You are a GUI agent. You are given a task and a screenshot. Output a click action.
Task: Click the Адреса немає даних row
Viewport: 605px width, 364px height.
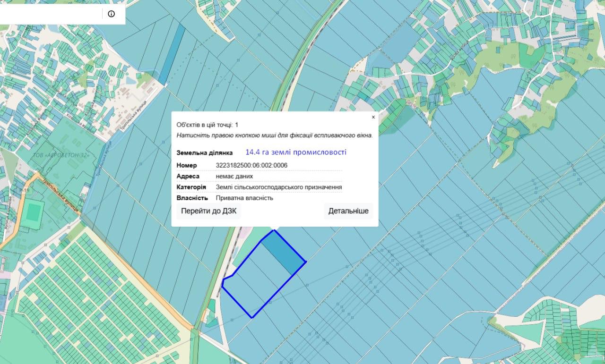(x=259, y=176)
